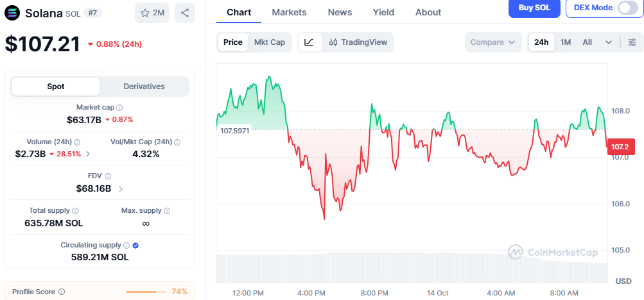Screen dimensions: 644x300
Task: Expand more time range options chevron
Action: pyautogui.click(x=609, y=42)
